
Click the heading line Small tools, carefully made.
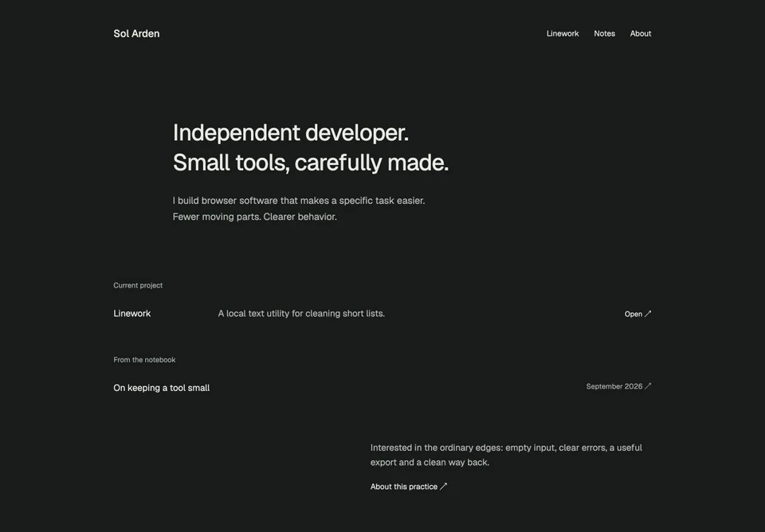click(311, 162)
